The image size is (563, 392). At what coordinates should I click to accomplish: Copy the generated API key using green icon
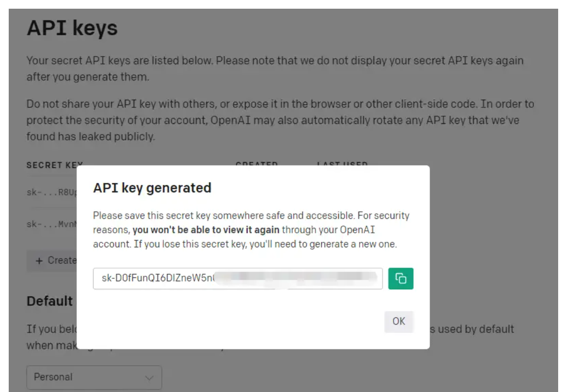click(400, 278)
